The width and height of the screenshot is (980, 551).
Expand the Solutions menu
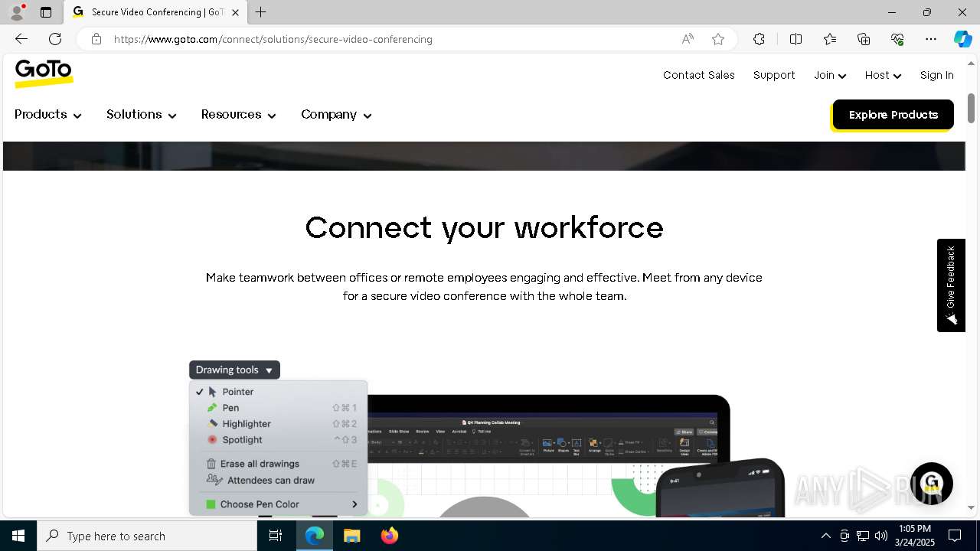click(x=141, y=115)
